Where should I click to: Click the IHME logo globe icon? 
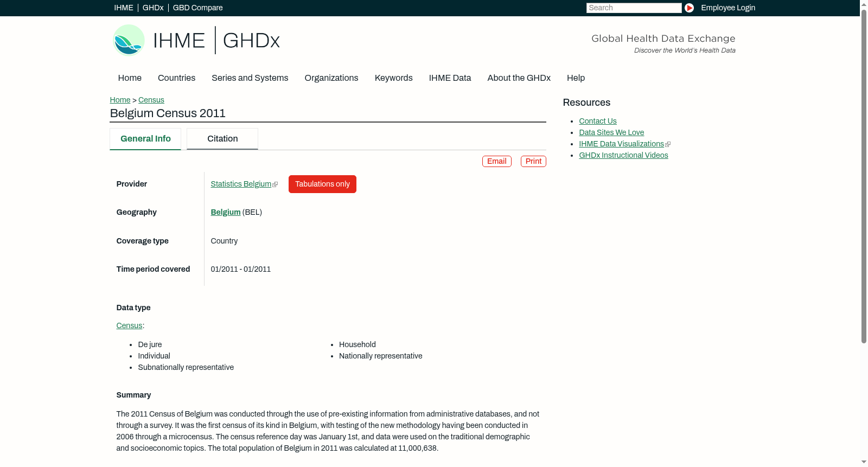tap(129, 40)
